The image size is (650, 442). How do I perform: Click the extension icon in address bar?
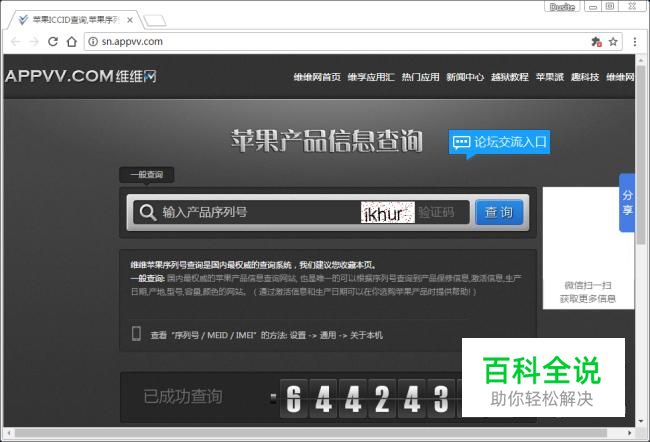(596, 41)
